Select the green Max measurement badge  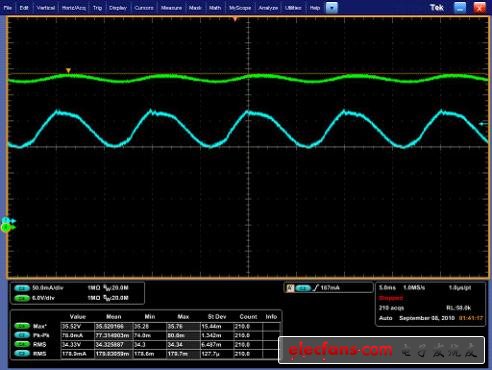(x=22, y=326)
